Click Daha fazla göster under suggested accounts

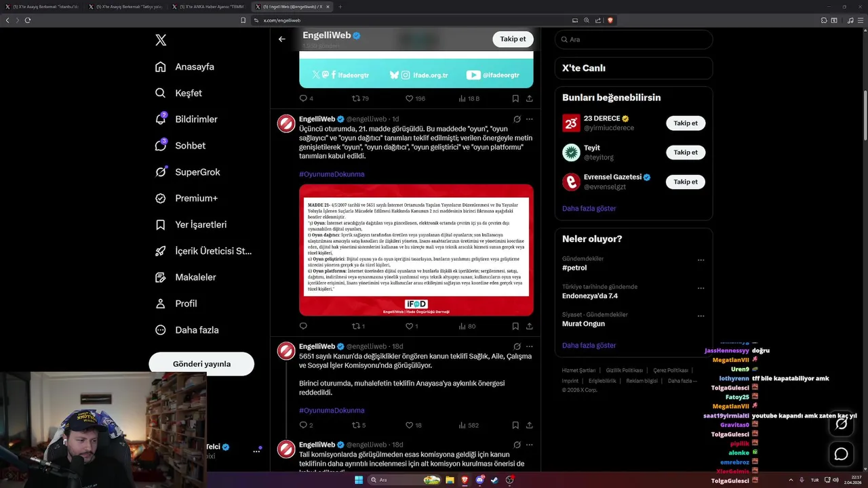click(x=589, y=208)
